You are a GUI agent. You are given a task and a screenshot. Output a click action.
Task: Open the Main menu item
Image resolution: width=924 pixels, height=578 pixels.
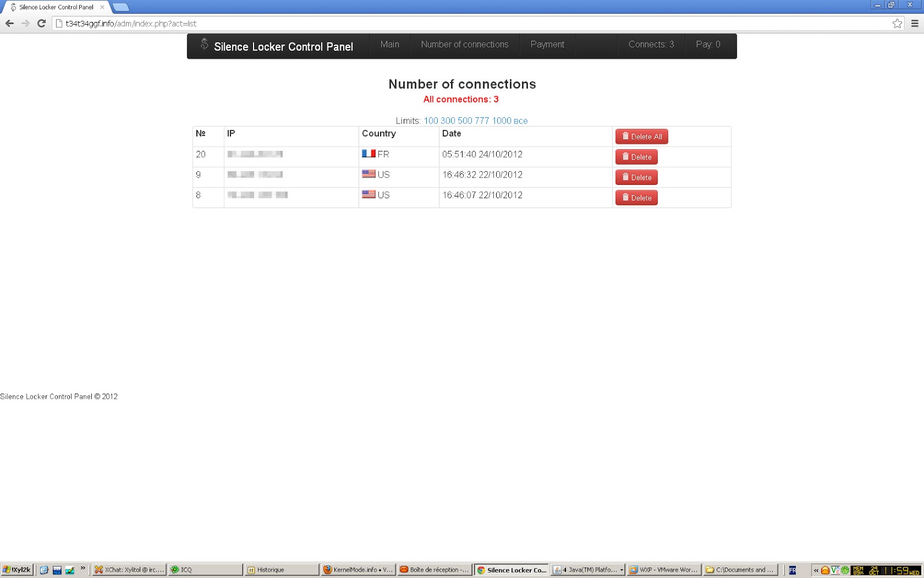pyautogui.click(x=390, y=45)
